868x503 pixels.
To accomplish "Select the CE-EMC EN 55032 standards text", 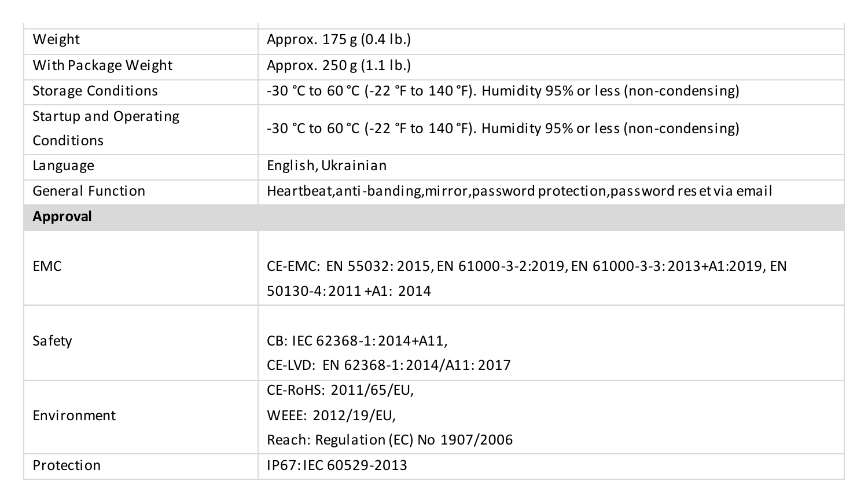I will point(527,278).
